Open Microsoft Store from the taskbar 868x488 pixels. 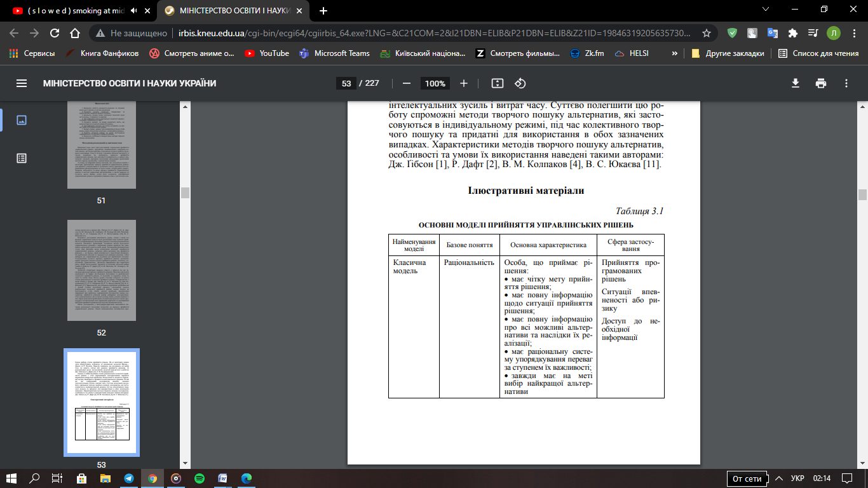81,478
